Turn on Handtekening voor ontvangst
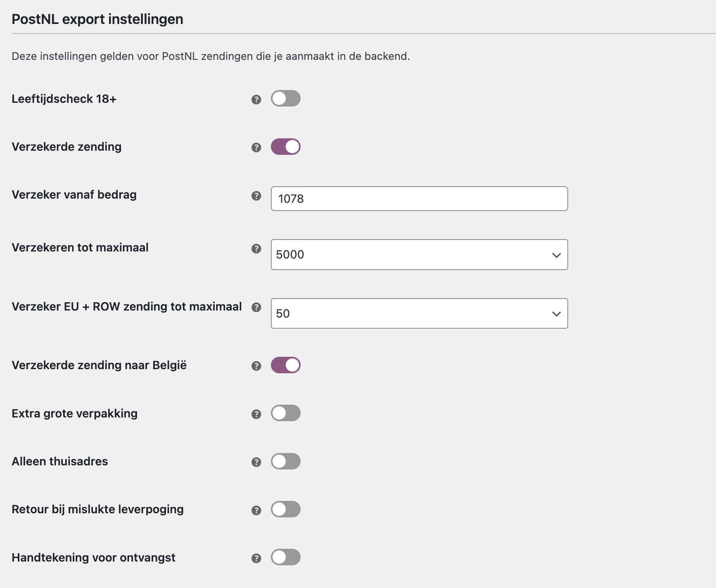 point(286,557)
